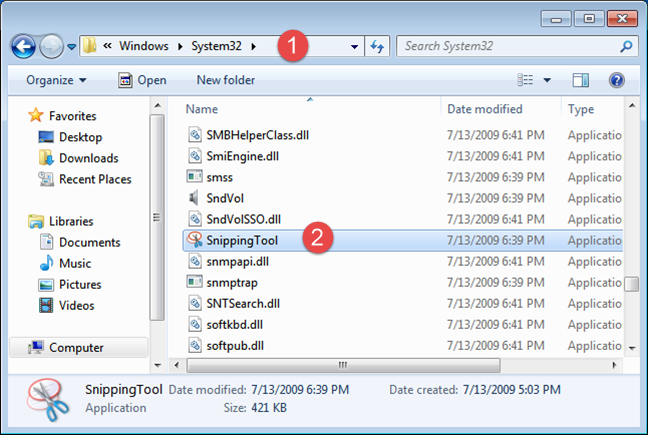Toggle the preview pane button
This screenshot has width=648, height=435.
point(581,80)
